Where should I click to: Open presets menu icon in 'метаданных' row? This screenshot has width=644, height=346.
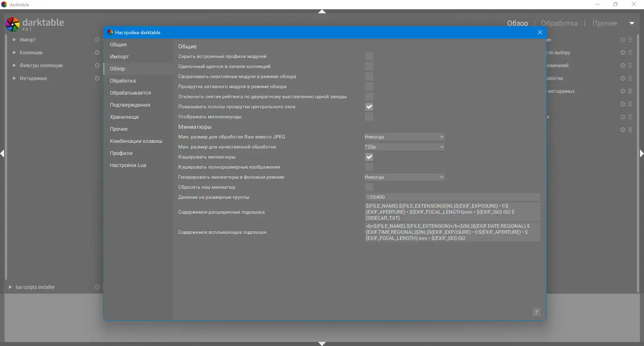tap(630, 91)
